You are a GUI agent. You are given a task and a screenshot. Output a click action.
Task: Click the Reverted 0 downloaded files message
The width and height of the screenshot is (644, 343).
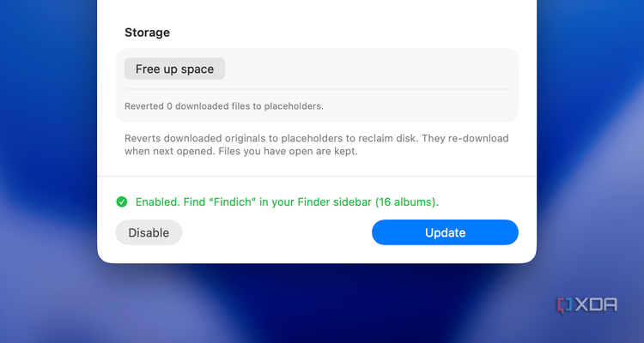click(224, 106)
